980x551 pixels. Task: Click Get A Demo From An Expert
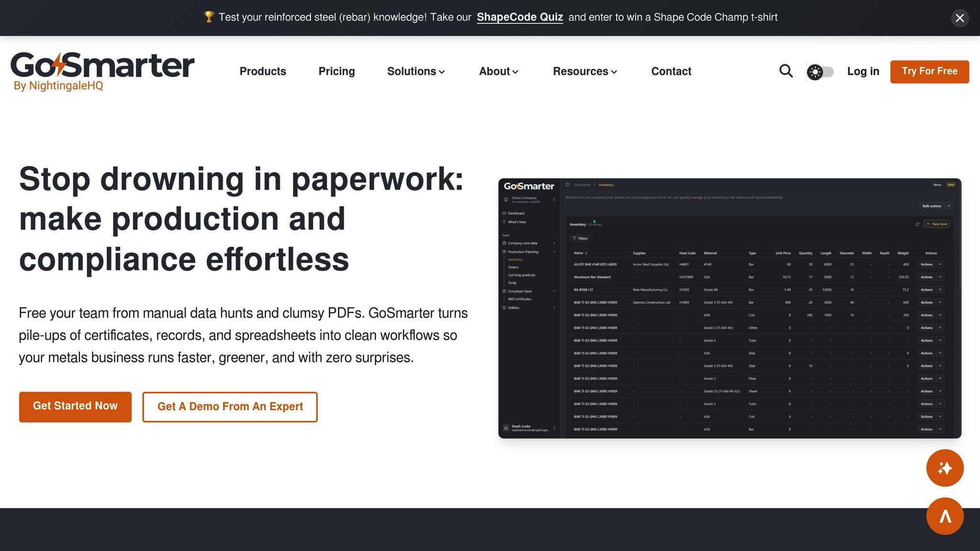coord(230,407)
